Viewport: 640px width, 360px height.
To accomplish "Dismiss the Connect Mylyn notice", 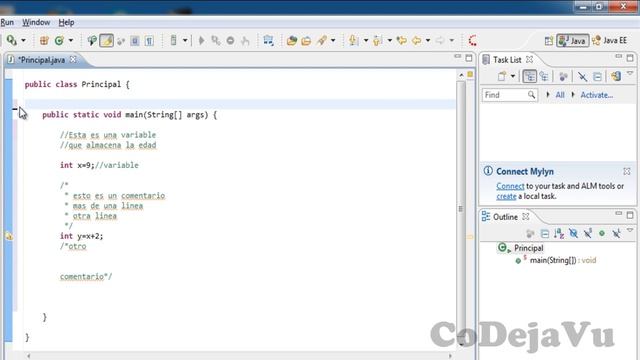I will [x=627, y=171].
